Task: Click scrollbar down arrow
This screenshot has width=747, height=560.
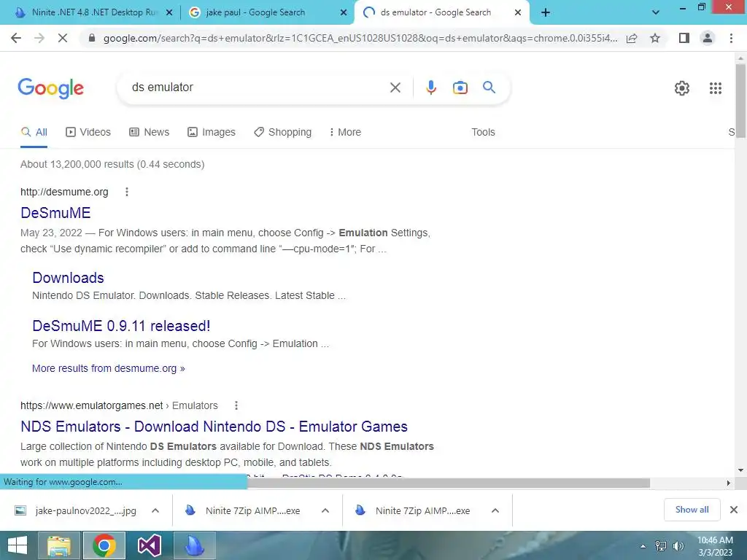Action: (x=740, y=470)
